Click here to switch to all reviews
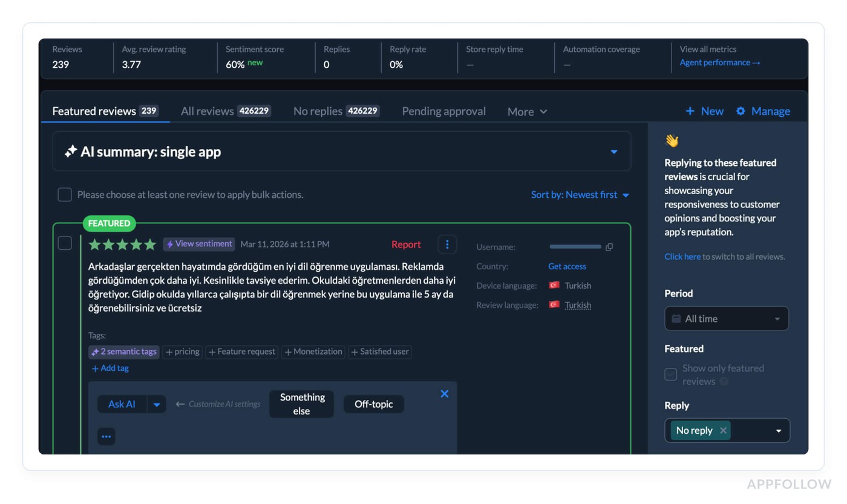 pos(682,257)
